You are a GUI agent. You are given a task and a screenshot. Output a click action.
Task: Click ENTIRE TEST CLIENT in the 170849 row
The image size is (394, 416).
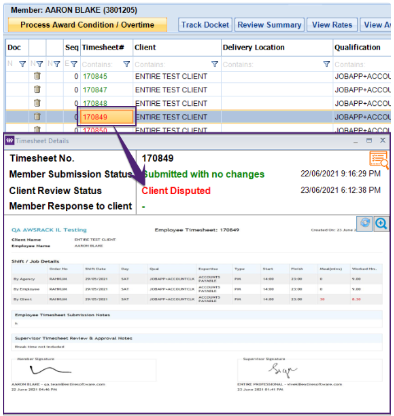(x=171, y=117)
